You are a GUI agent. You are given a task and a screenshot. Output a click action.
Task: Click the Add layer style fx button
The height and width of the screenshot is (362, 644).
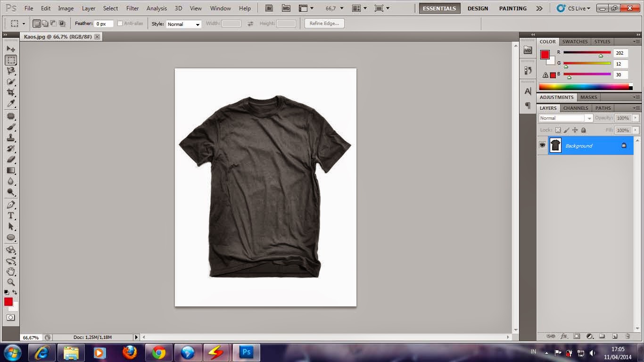tap(563, 336)
